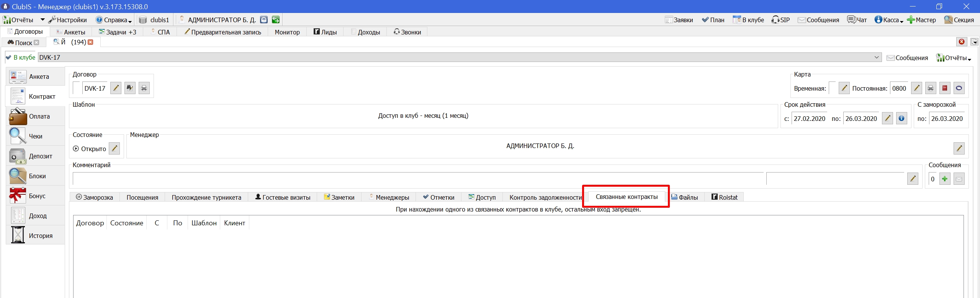Screen dimensions: 980x298
Task: Click into the Комментарий text field
Action: tap(418, 179)
